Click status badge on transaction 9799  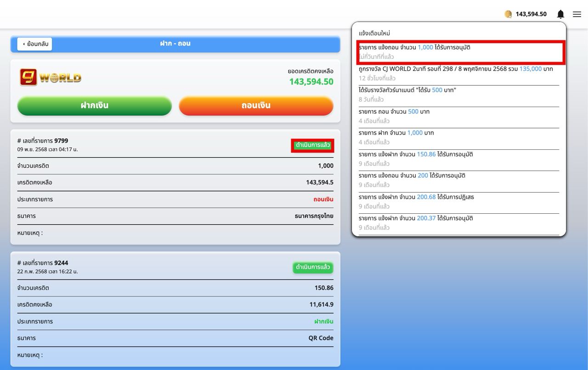pyautogui.click(x=313, y=145)
